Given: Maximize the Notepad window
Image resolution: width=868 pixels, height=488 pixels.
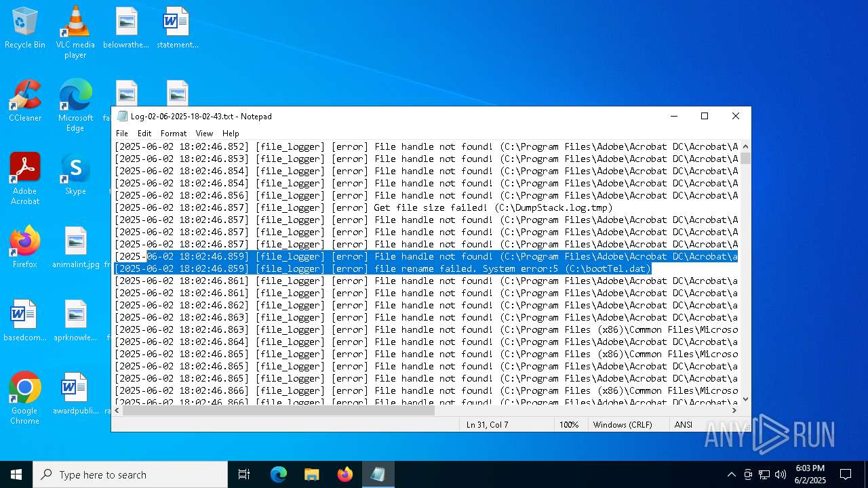Looking at the screenshot, I should [x=705, y=116].
